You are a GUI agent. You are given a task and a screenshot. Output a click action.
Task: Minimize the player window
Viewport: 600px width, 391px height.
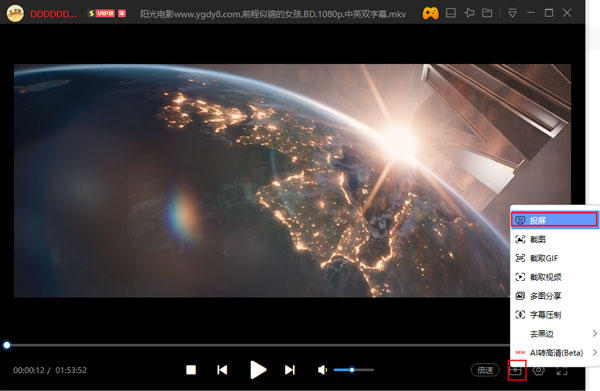530,13
